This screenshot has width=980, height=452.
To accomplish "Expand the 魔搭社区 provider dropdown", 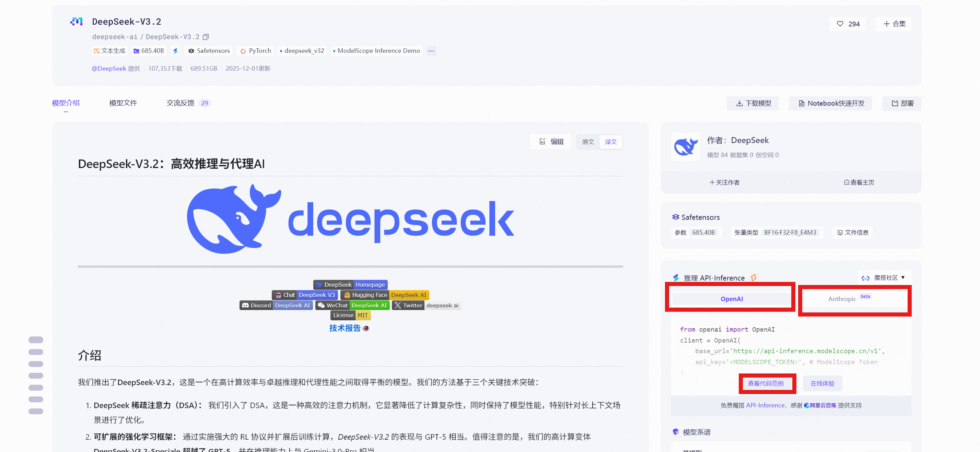I will point(883,277).
